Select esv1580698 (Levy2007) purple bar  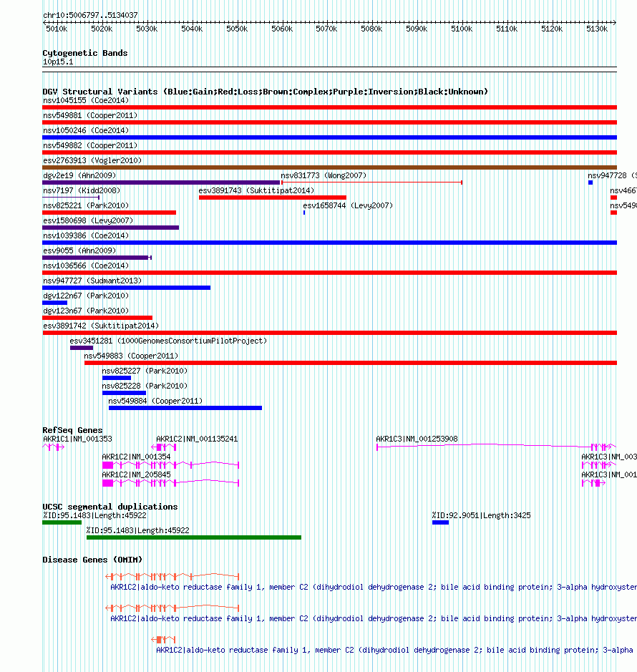point(111,228)
